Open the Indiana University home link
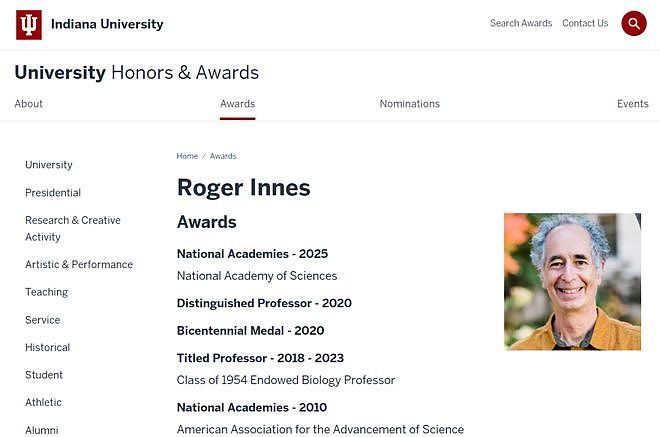This screenshot has width=660, height=437. pos(107,24)
